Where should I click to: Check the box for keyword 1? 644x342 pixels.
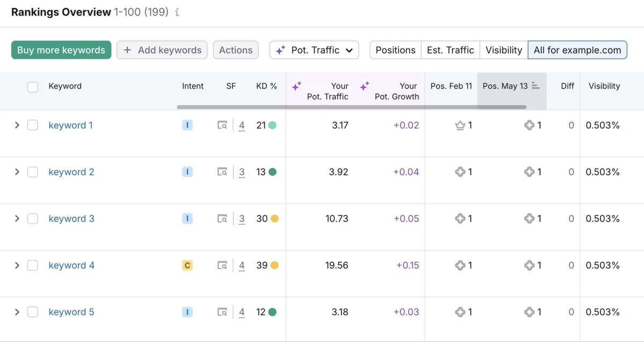click(x=33, y=125)
